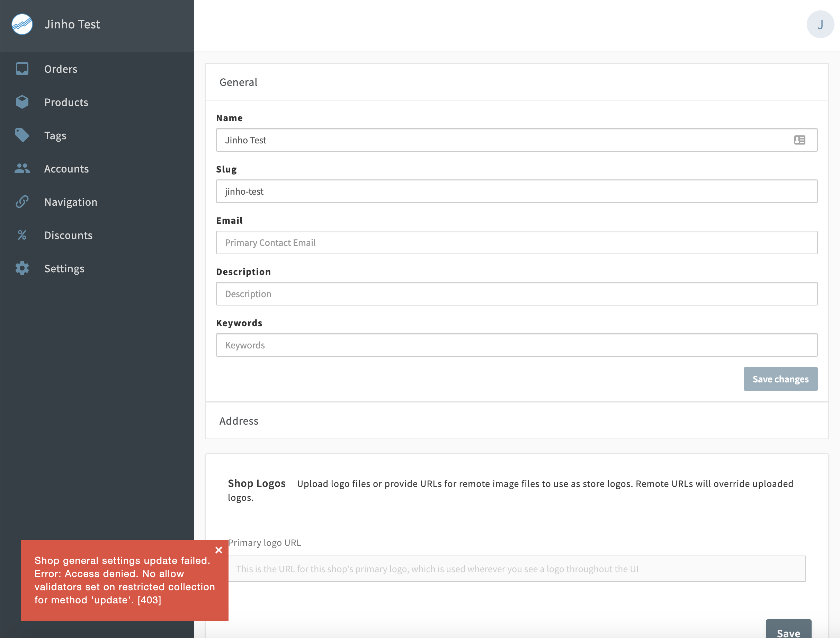
Task: Click the Tags label icon
Action: click(22, 135)
